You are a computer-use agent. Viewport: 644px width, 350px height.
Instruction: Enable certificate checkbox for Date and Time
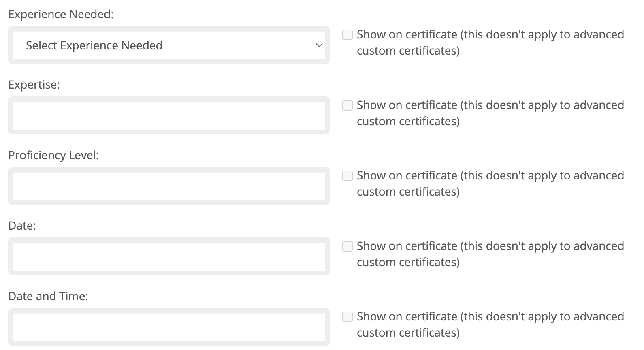pyautogui.click(x=348, y=317)
